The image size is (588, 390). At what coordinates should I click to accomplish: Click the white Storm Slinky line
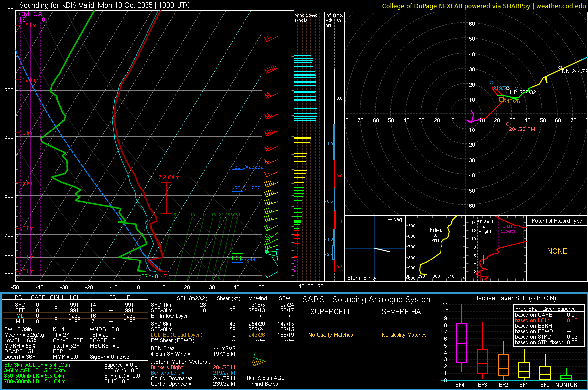382,250
